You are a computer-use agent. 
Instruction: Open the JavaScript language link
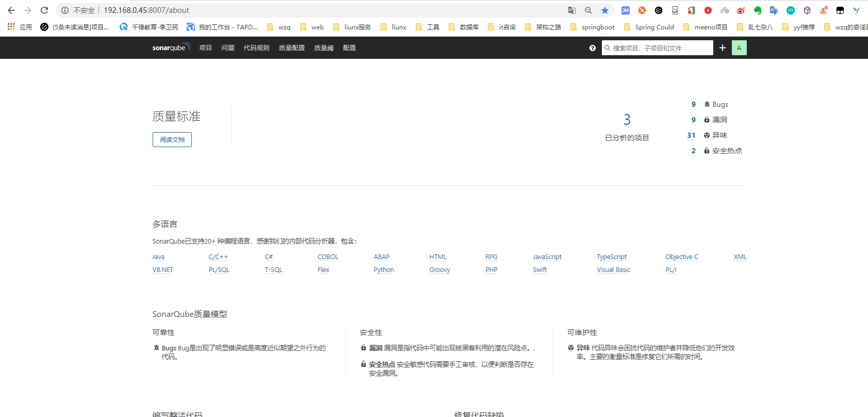coord(547,257)
